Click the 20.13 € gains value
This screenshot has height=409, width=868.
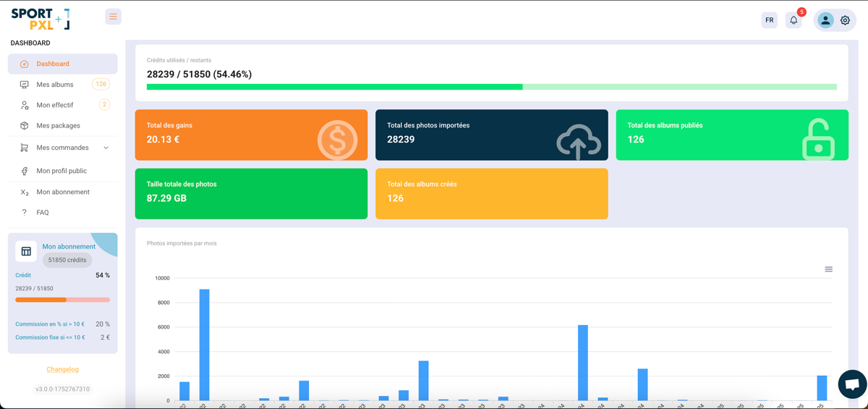(163, 139)
